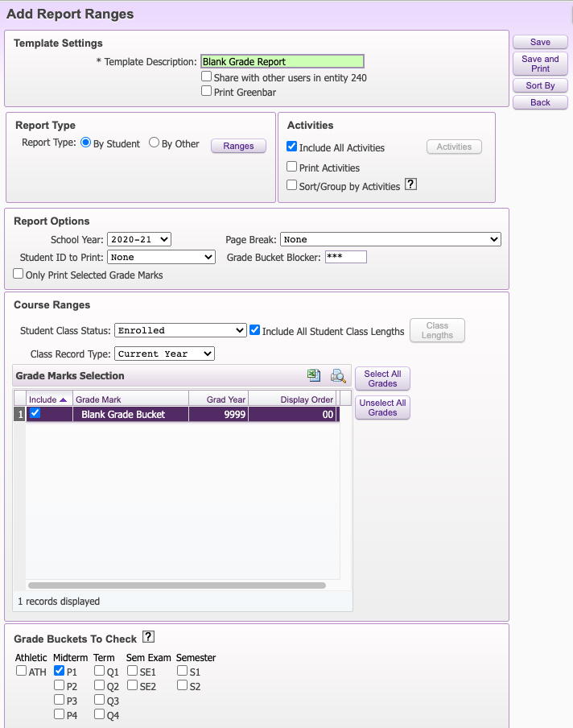This screenshot has height=728, width=573.
Task: Check the Q1 term grade bucket
Action: coord(99,670)
